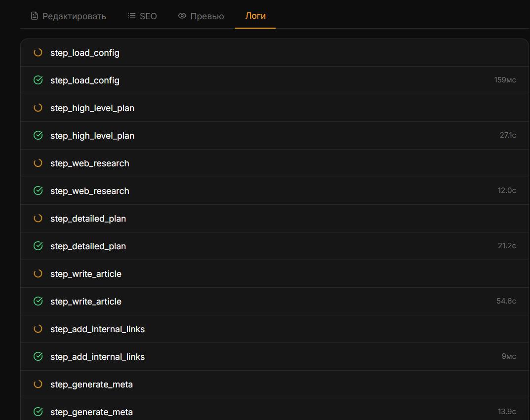Click the green check icon for step_high_level_plan
The image size is (530, 420).
click(x=38, y=136)
